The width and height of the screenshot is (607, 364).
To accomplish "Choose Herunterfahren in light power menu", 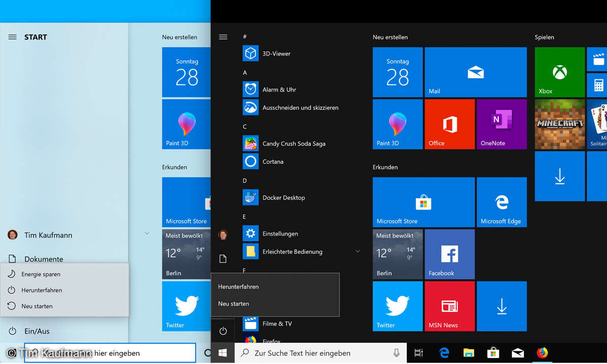I will [x=64, y=290].
